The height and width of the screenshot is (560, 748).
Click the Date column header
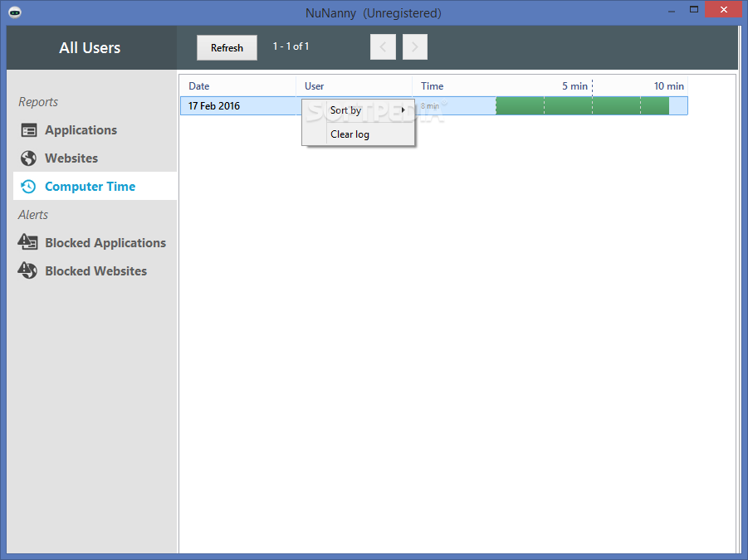(237, 86)
